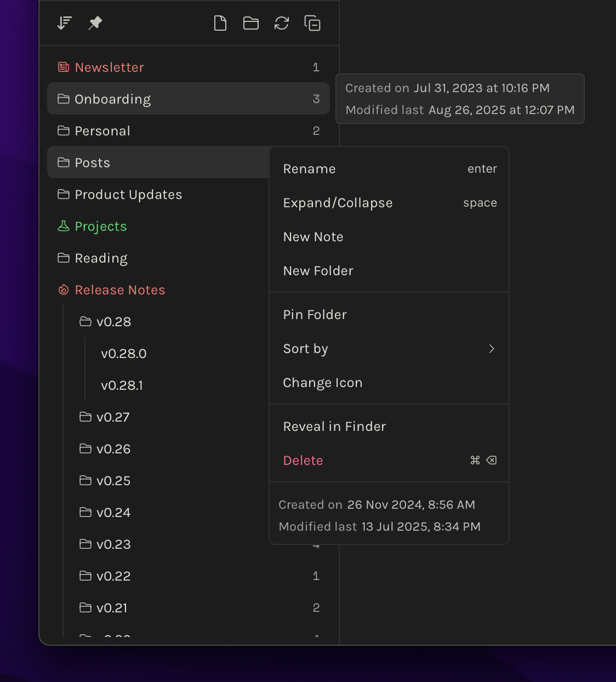
Task: Click the green flask icon beside Projects
Action: point(63,226)
